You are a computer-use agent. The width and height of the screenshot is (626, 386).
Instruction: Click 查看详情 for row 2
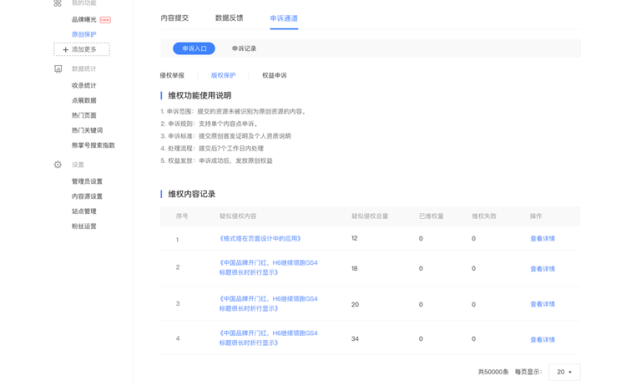[543, 269]
